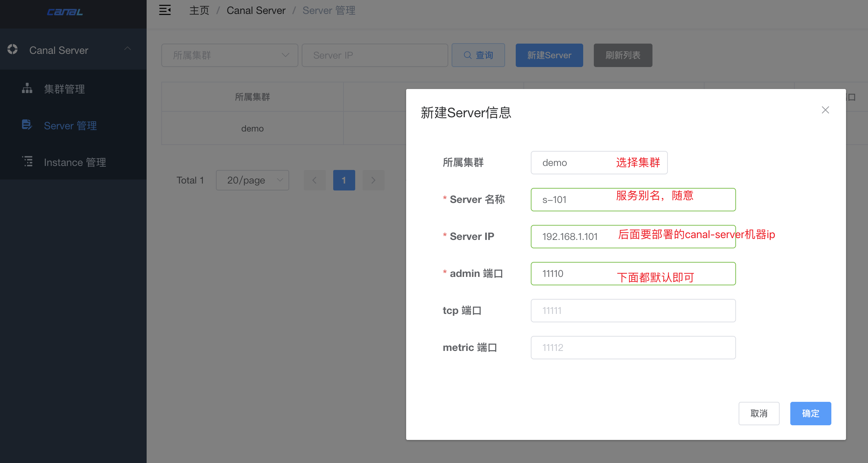This screenshot has height=463, width=868.
Task: Open Instance 管理 menu item
Action: pyautogui.click(x=73, y=162)
